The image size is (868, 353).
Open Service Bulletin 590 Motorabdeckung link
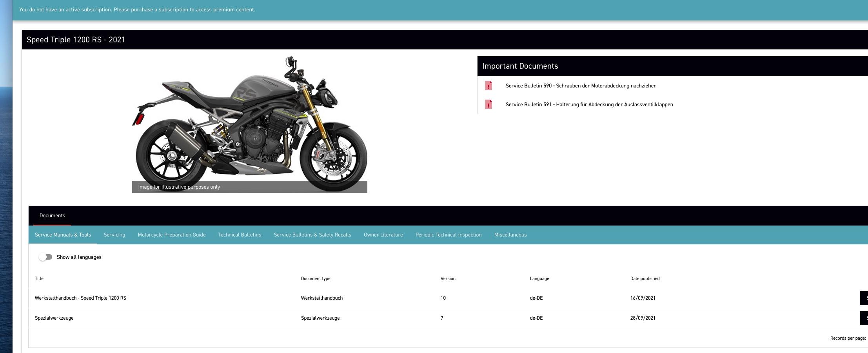[581, 86]
